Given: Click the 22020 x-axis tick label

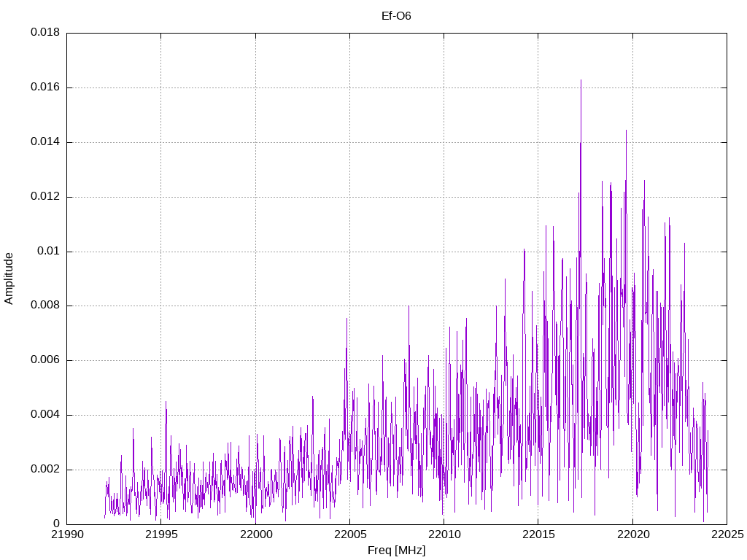Looking at the screenshot, I should (632, 534).
